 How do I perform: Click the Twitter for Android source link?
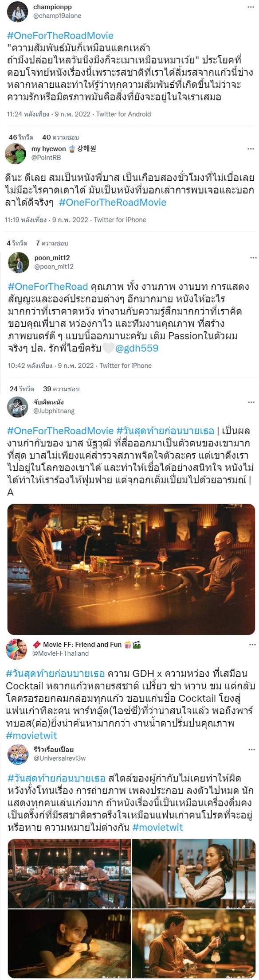click(124, 114)
